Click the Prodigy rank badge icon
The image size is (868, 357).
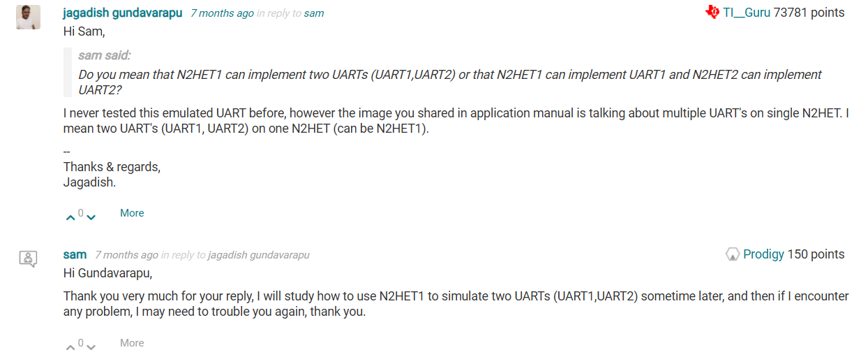pos(733,254)
